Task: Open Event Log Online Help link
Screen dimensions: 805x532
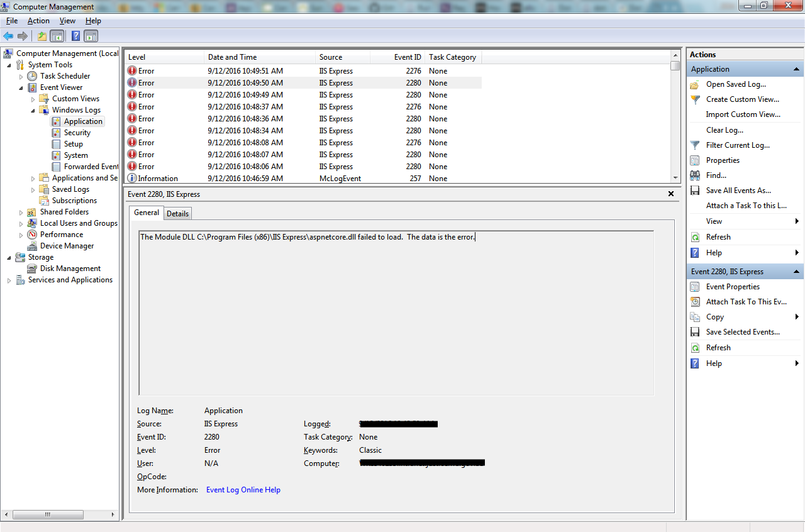Action: pos(243,490)
